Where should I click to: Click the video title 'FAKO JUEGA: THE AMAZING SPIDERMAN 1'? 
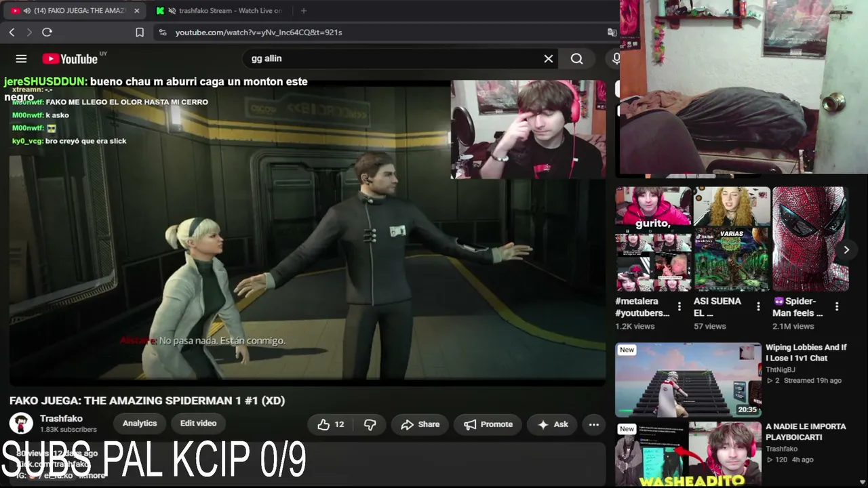(147, 401)
